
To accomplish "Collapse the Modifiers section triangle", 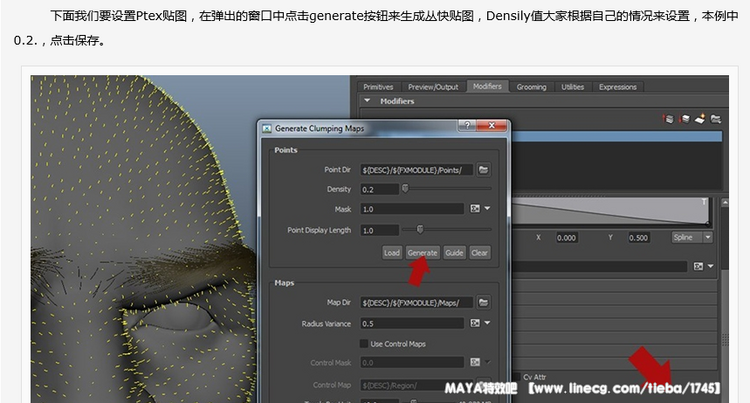I will click(x=367, y=101).
